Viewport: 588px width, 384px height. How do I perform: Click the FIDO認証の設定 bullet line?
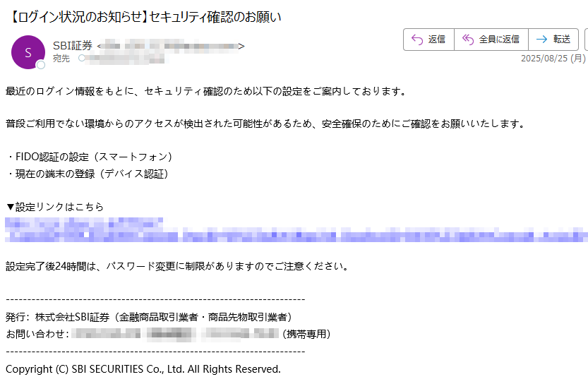(x=89, y=157)
